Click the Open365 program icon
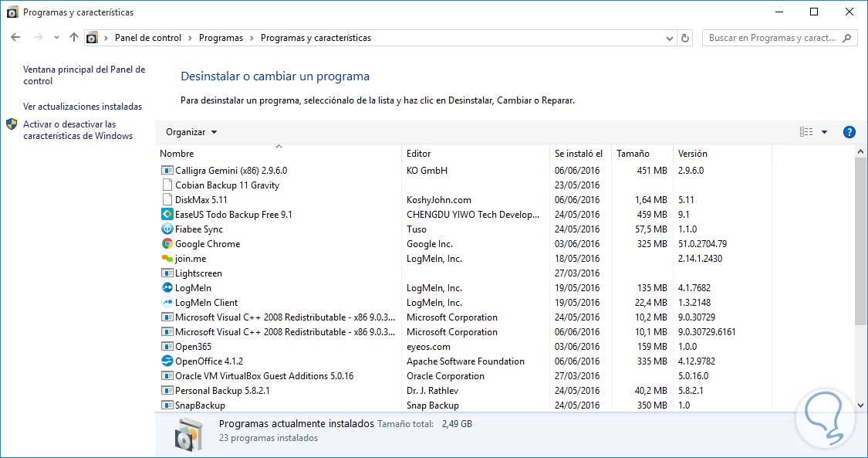This screenshot has width=868, height=458. pos(167,347)
